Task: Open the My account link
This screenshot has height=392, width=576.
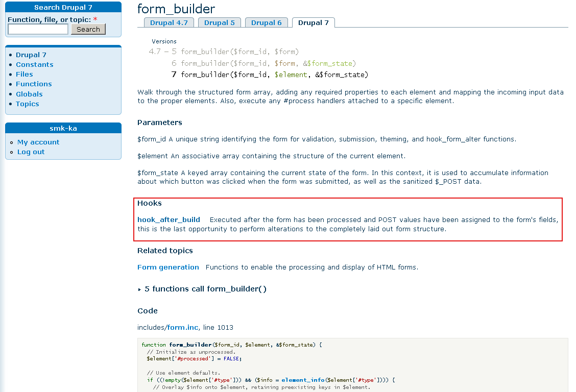Action: pyautogui.click(x=38, y=142)
